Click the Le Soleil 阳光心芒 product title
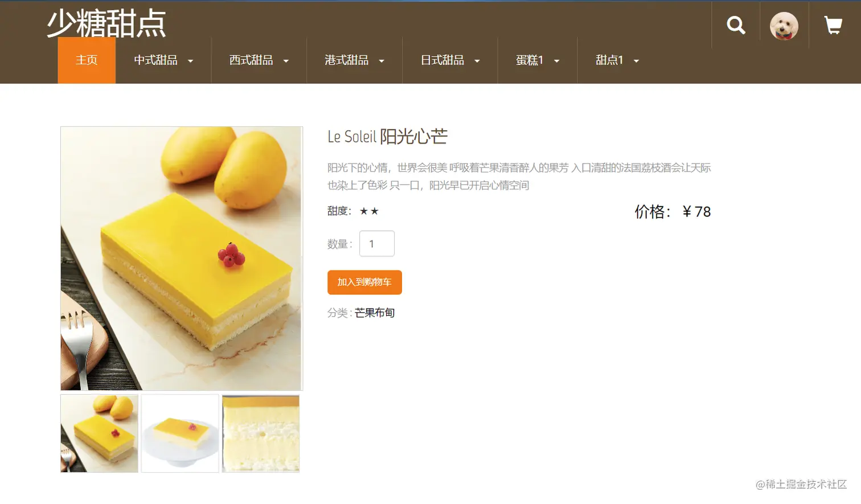 [387, 137]
